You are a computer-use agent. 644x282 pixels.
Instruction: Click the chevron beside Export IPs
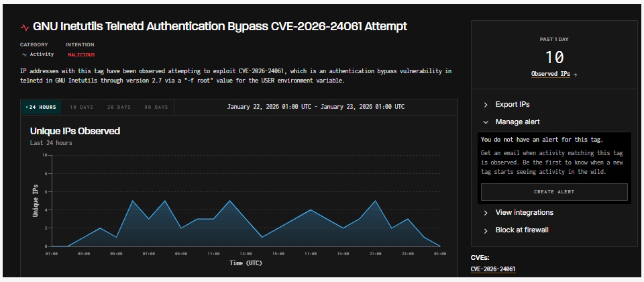tap(486, 105)
